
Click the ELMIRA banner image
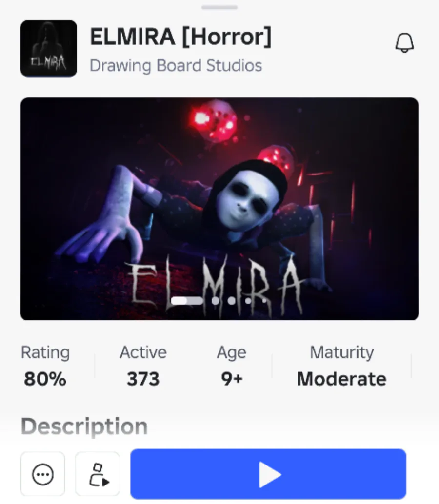click(x=219, y=209)
